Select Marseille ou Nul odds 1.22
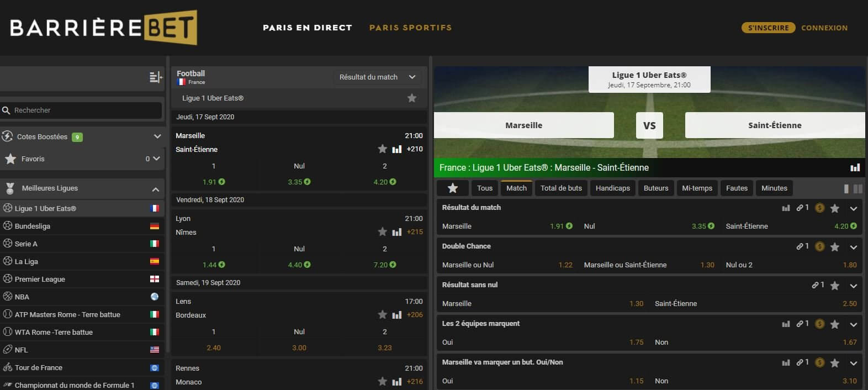Viewport: 868px width, 390px height. pyautogui.click(x=565, y=265)
